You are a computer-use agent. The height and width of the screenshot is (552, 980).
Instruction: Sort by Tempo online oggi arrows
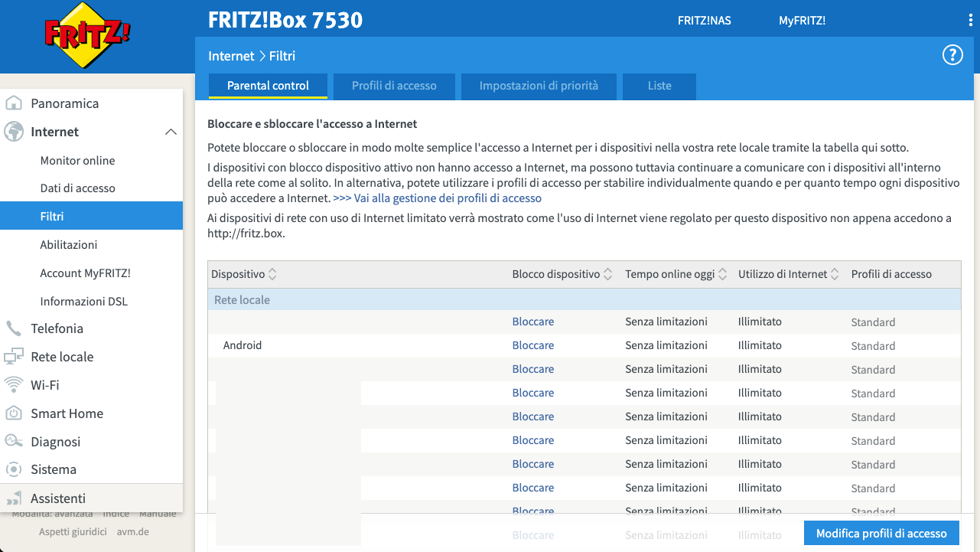click(x=722, y=274)
